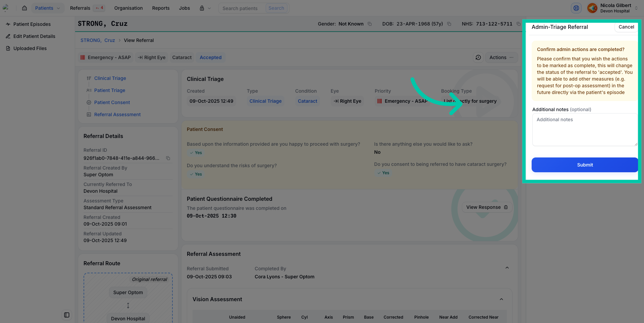Jump to Clinical Triage section link
644x323 pixels.
(x=110, y=78)
